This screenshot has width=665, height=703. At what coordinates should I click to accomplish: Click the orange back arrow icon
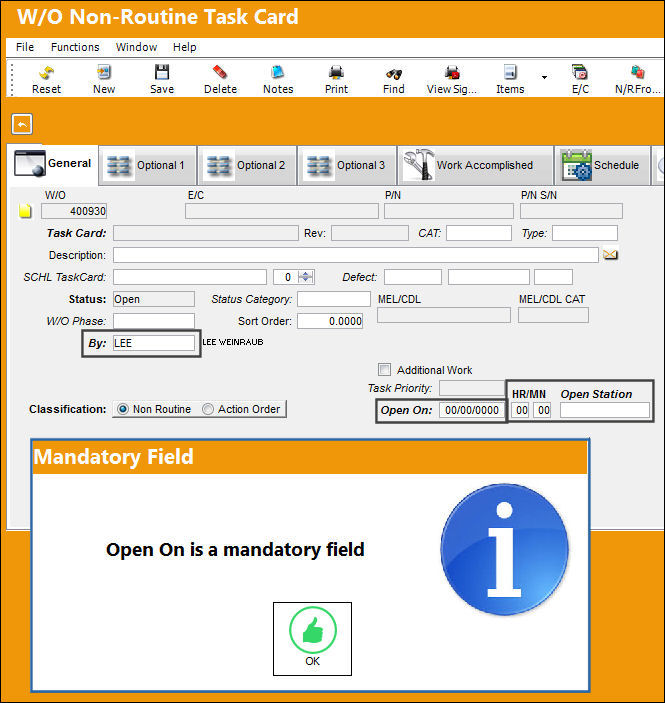[x=22, y=124]
